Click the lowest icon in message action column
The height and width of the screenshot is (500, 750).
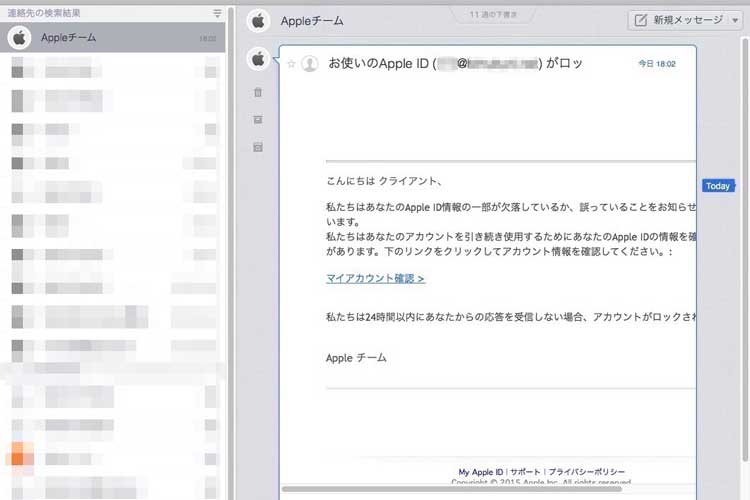click(258, 147)
